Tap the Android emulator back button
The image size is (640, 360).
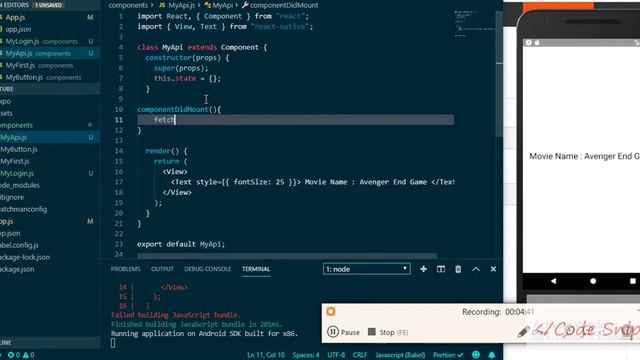[553, 281]
